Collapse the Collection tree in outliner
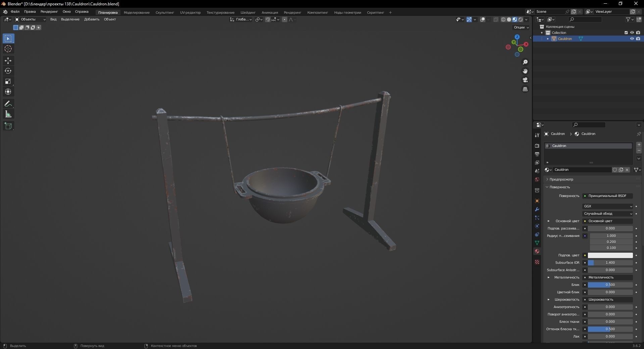The width and height of the screenshot is (644, 349). tap(542, 33)
